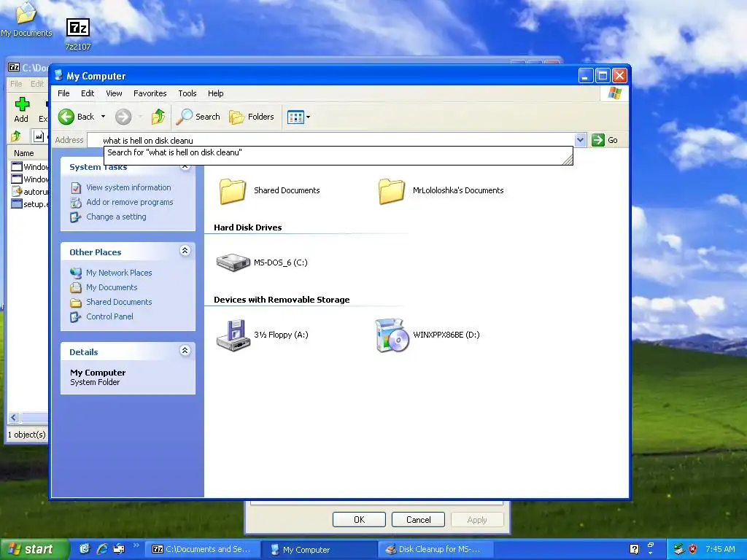Click the My Documents desktop icon
Image resolution: width=747 pixels, height=560 pixels.
point(26,20)
